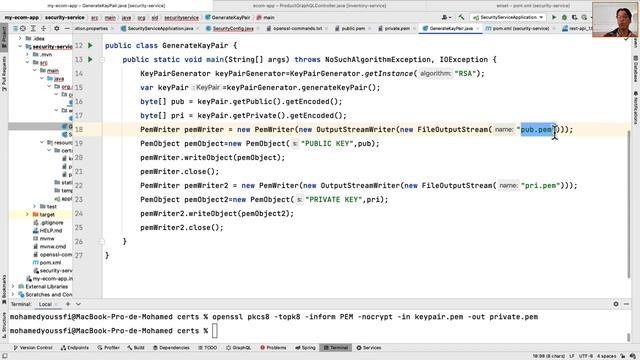Toggle tool window bars in status bar corner

(x=4, y=356)
